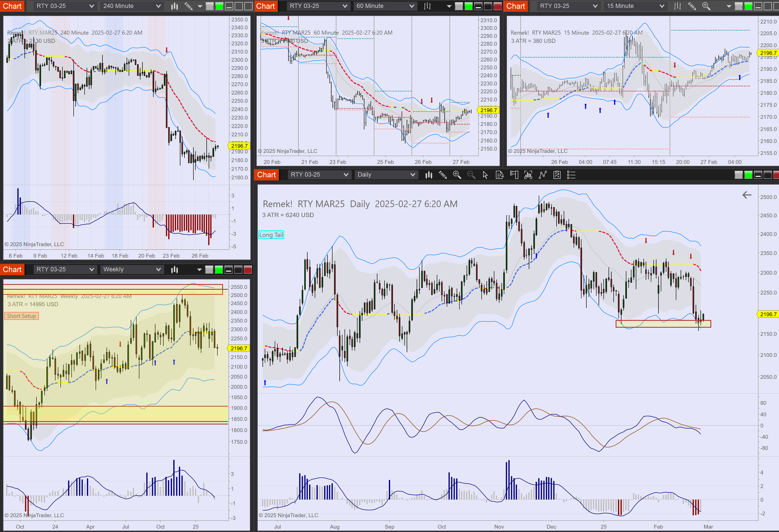Expand RTY 03-25 instrument dropdown on Daily chart
Image resolution: width=779 pixels, height=532 pixels.
319,175
